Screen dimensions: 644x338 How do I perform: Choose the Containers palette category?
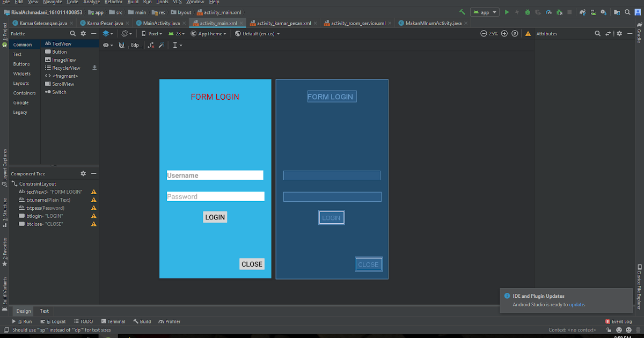pos(25,93)
